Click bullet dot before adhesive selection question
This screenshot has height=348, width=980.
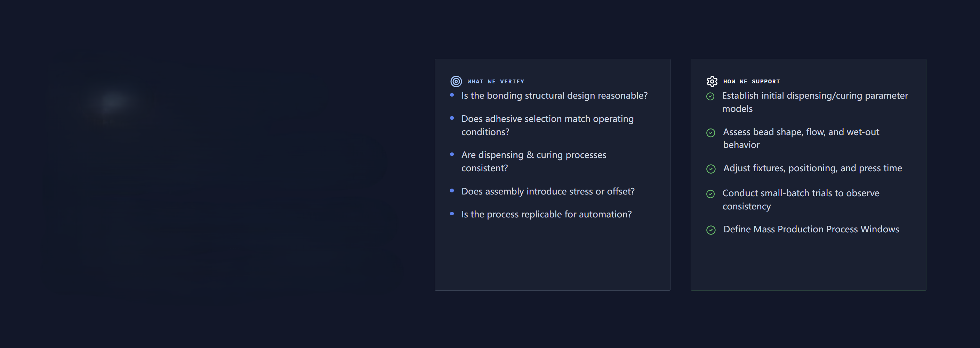[452, 118]
